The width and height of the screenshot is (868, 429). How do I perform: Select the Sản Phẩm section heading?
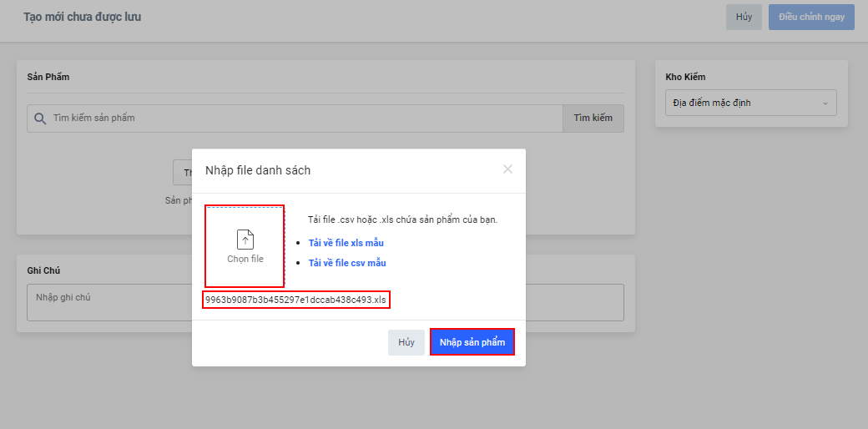coord(48,77)
